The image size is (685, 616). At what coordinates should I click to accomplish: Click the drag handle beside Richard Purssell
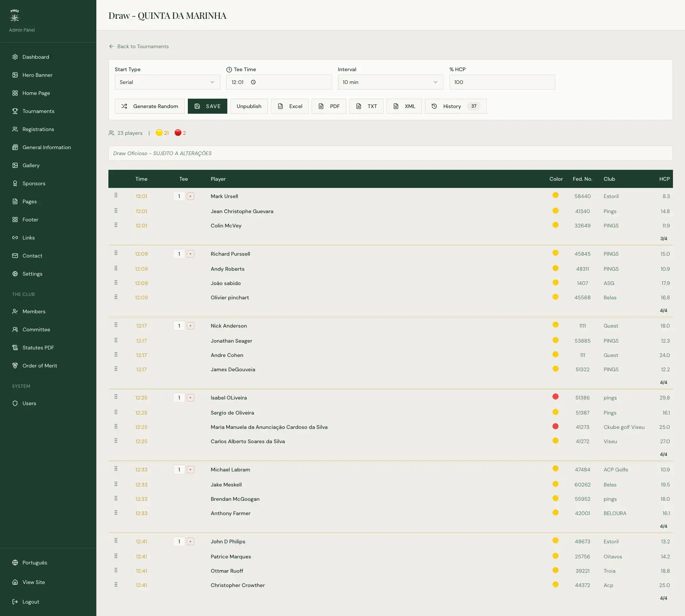(116, 253)
